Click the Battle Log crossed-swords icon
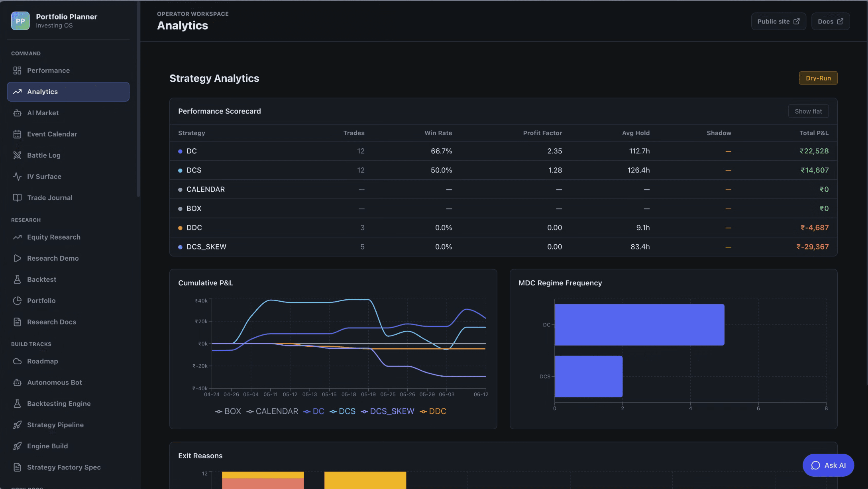868x489 pixels. pyautogui.click(x=17, y=155)
